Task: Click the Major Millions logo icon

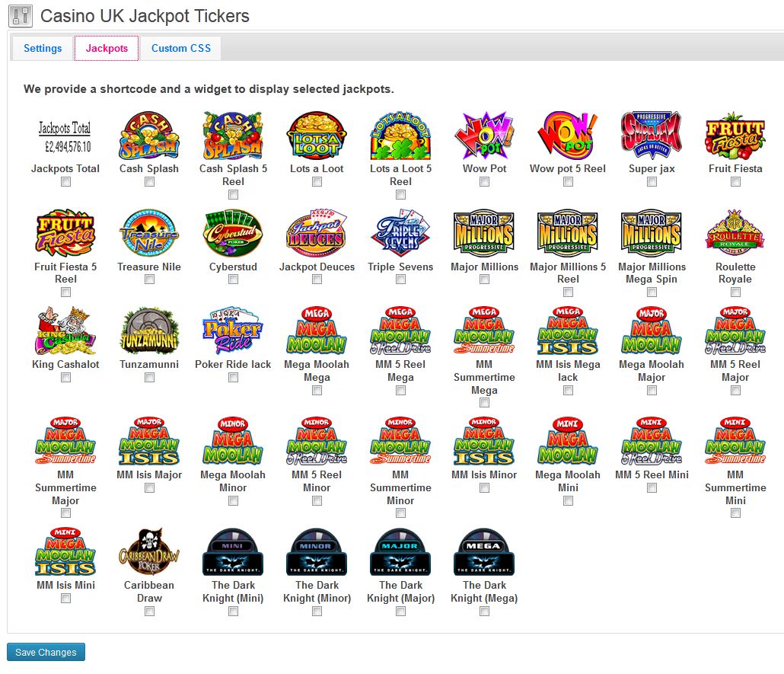Action: click(x=484, y=233)
